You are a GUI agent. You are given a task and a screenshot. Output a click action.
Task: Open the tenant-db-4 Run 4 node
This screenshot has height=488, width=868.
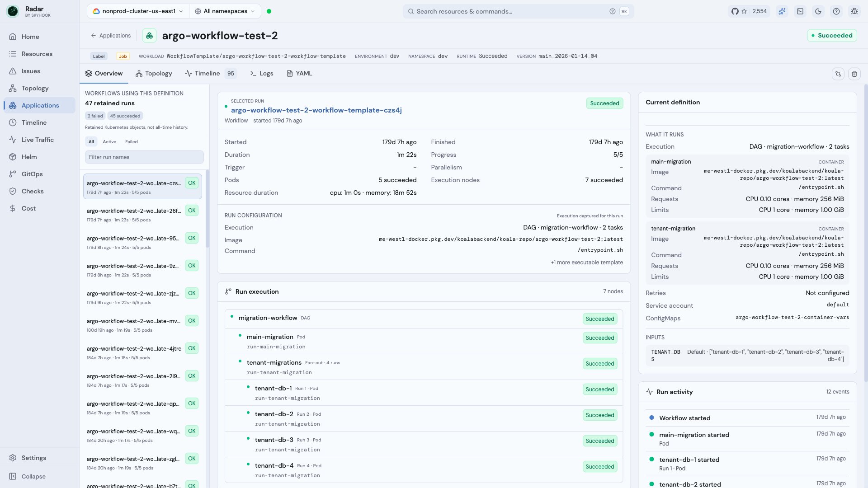(424, 470)
